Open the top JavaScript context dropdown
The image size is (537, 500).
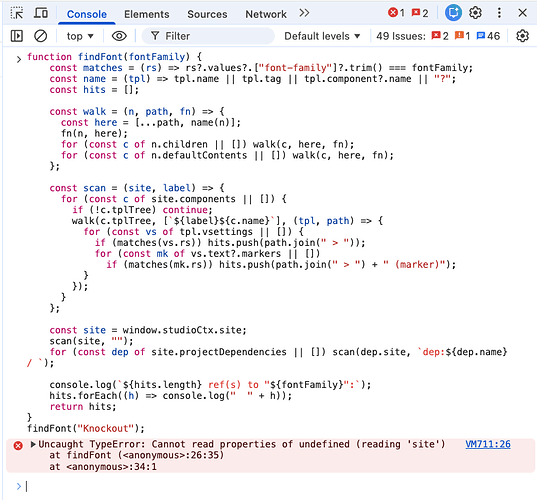(x=80, y=36)
